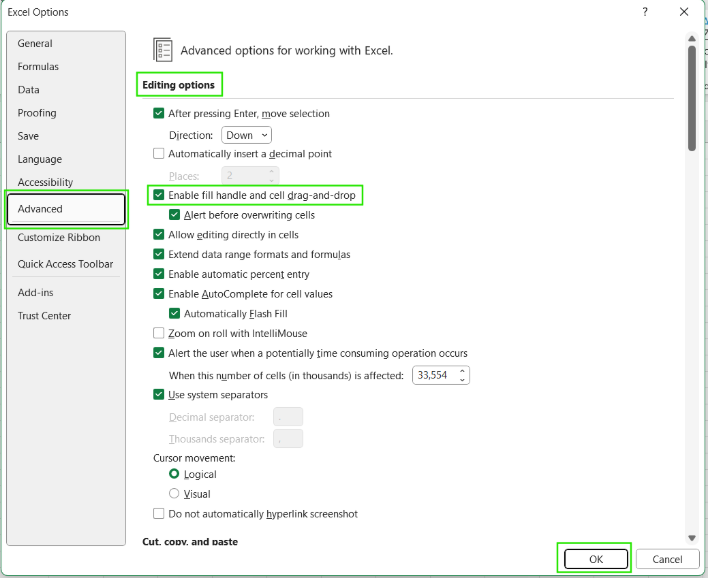Go to Trust Center settings

[44, 316]
